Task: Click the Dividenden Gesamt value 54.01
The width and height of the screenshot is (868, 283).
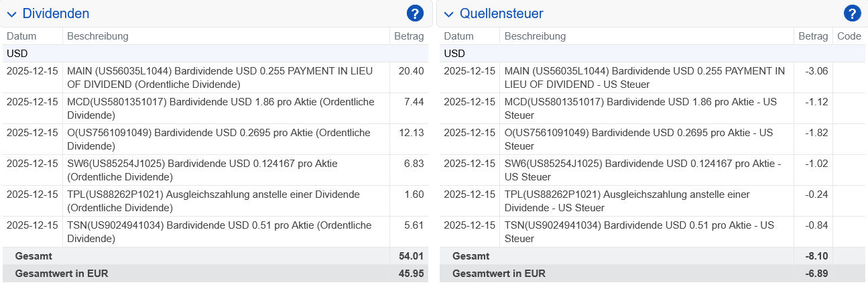Action: [x=410, y=256]
